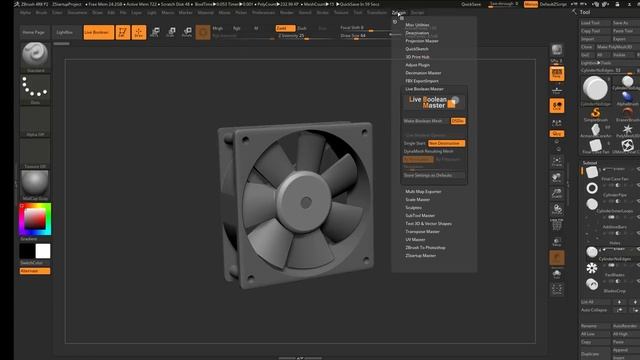The width and height of the screenshot is (640, 360).
Task: Select the Final Case Fan tool thumbnail
Action: pos(596,146)
